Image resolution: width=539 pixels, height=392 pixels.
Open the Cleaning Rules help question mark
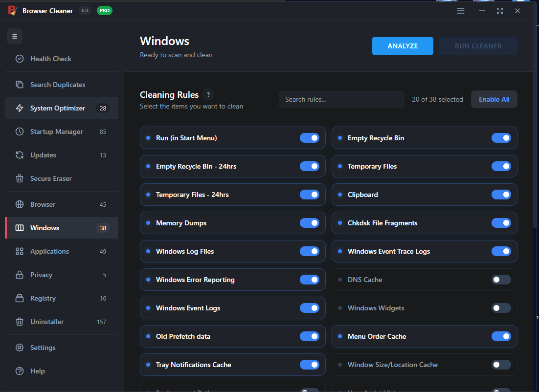[x=208, y=95]
